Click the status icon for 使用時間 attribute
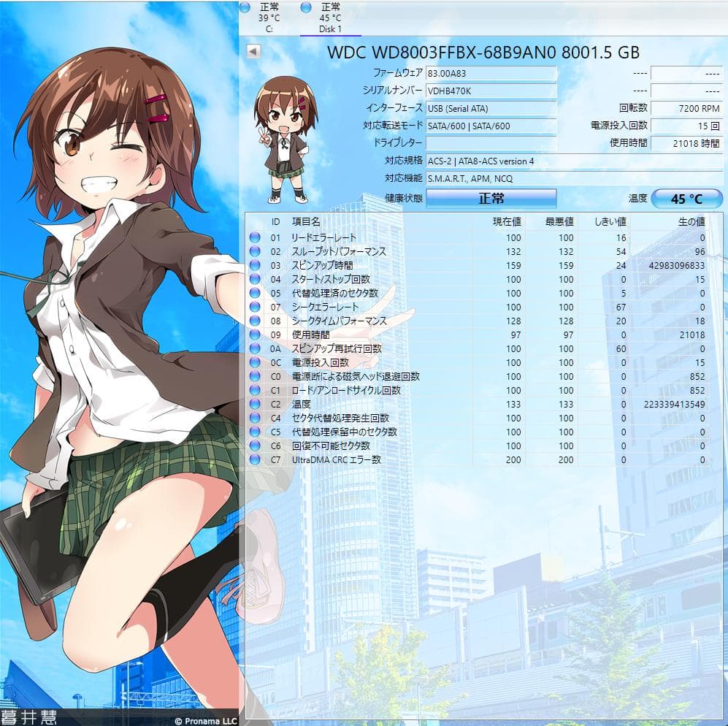728x726 pixels. (x=254, y=335)
